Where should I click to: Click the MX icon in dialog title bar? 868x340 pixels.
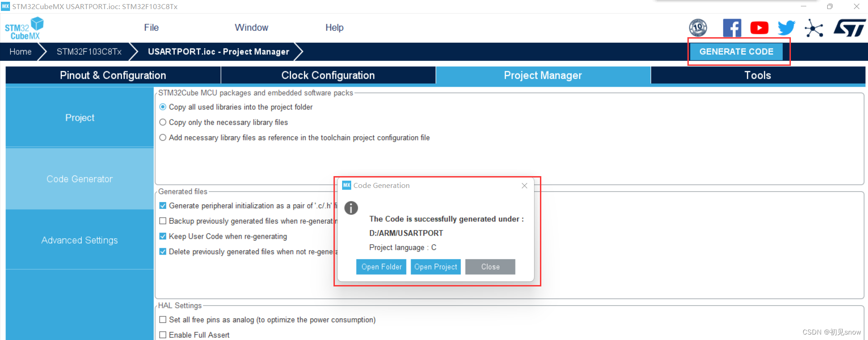coord(347,185)
